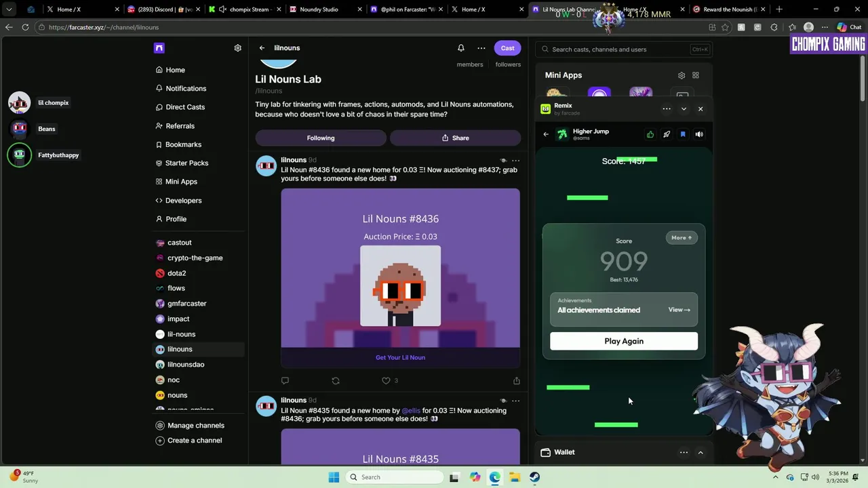
Task: Collapse Remix mini app with chevron
Action: tap(684, 109)
